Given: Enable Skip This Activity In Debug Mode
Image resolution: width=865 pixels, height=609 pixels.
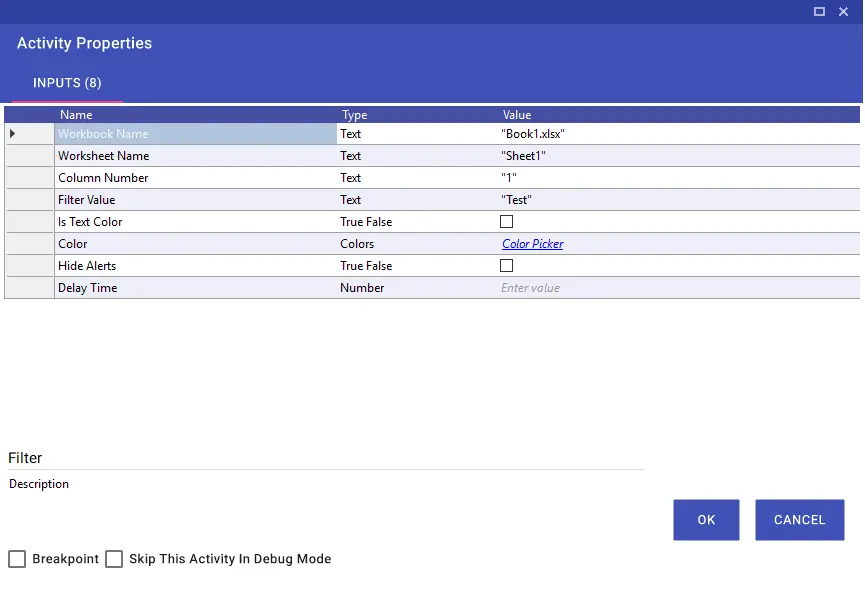Looking at the screenshot, I should (114, 559).
